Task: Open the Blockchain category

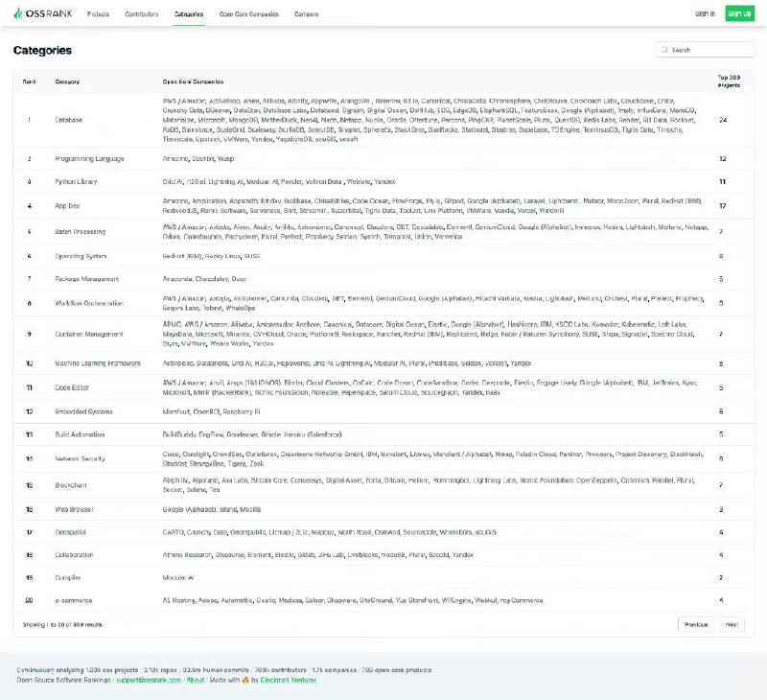Action: [x=71, y=485]
